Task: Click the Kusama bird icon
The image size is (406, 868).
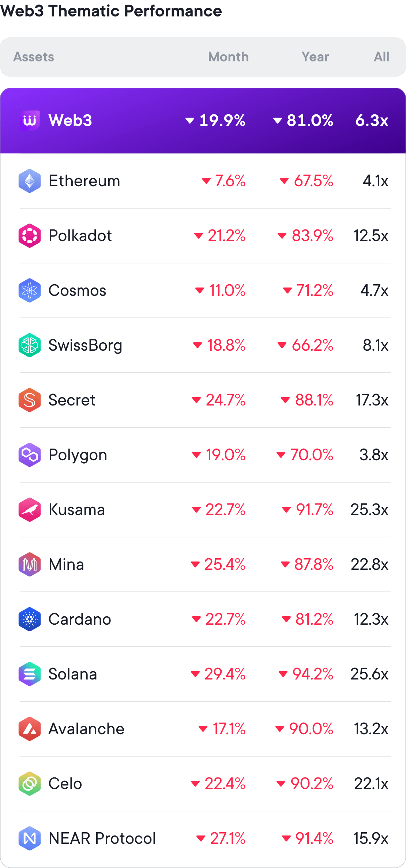Action: (30, 510)
